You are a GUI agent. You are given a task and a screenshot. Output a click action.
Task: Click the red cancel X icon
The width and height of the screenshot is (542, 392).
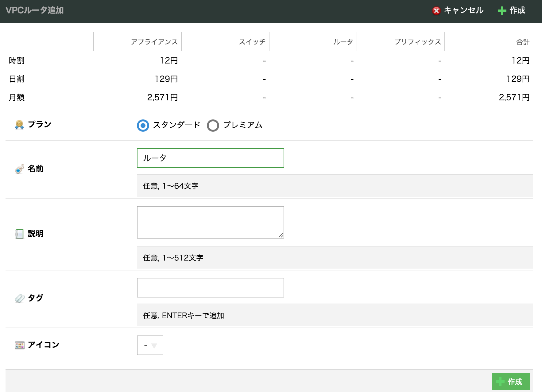(x=436, y=11)
